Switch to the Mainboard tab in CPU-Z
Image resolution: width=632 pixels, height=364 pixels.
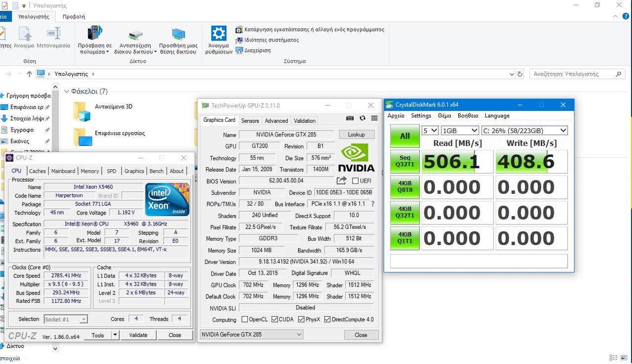pos(63,171)
